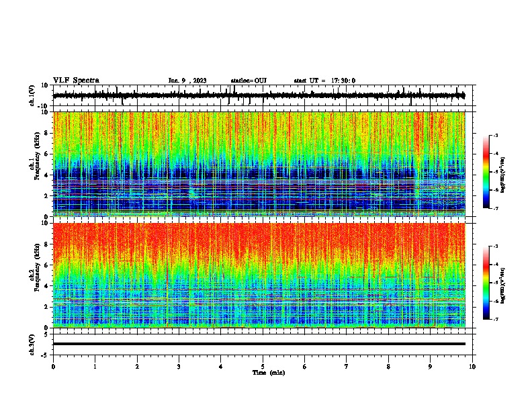Click the "8" kHz tick on ch.1 spectrogram
This screenshot has height=411, width=532.
tap(46, 133)
